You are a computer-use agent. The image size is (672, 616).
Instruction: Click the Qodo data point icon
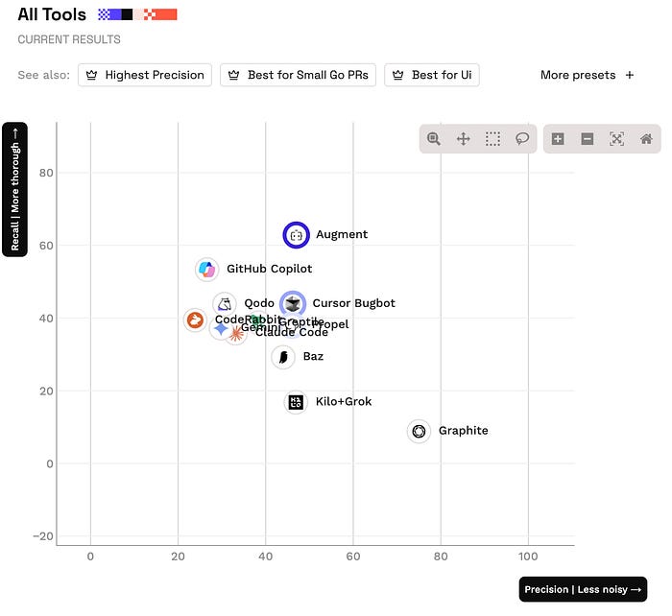(225, 304)
